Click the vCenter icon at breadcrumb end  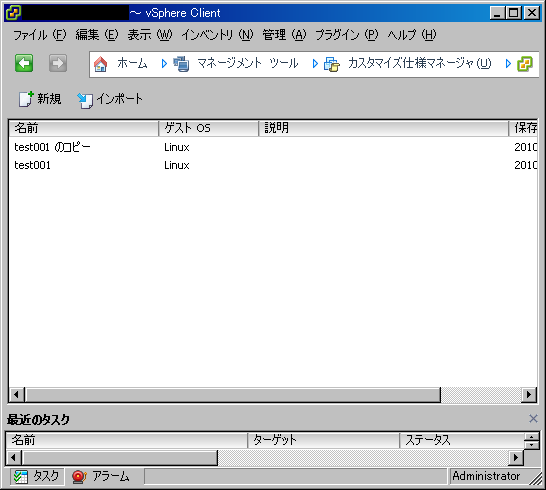[x=525, y=64]
